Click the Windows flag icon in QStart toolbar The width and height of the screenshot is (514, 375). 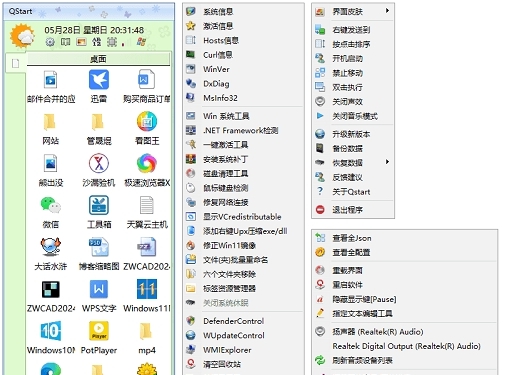(141, 42)
